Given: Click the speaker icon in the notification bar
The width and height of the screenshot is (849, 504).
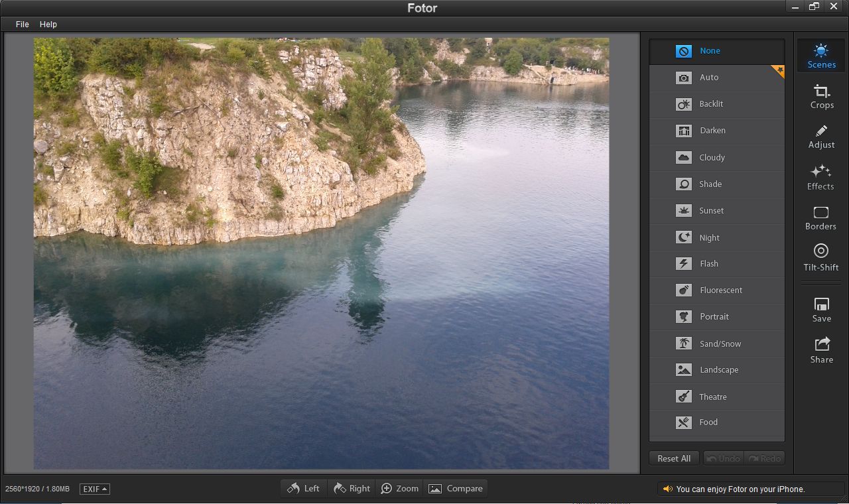Looking at the screenshot, I should click(668, 489).
